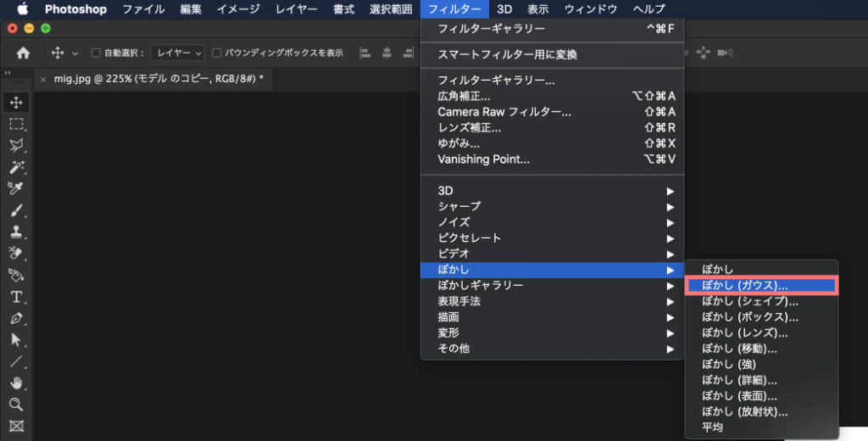Select the History Brush tool
Image resolution: width=868 pixels, height=441 pixels.
(x=16, y=254)
